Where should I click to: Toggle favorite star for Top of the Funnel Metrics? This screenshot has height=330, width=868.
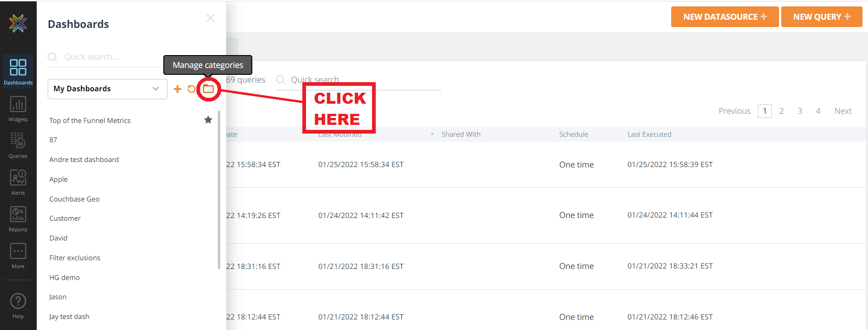coord(208,120)
